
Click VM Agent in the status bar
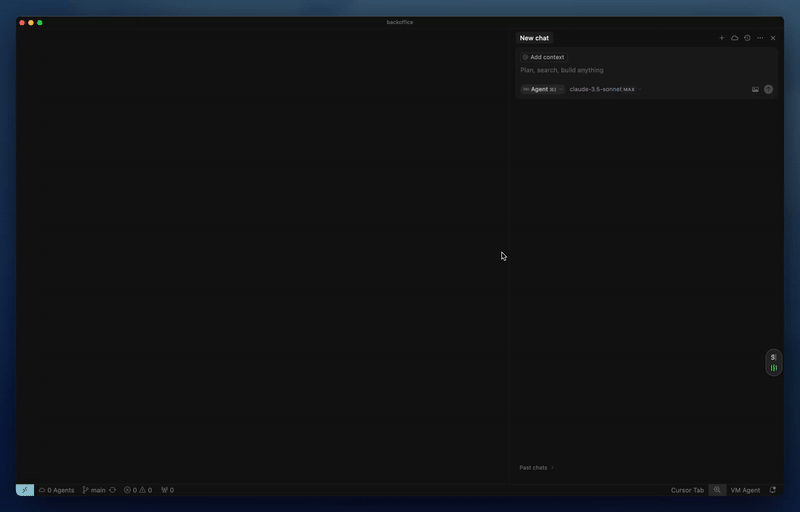pyautogui.click(x=745, y=490)
